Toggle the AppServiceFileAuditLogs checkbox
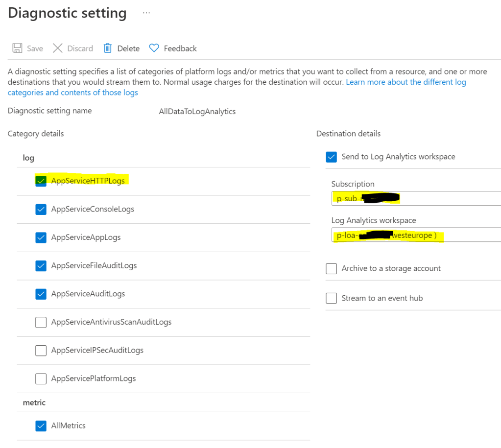 click(x=41, y=266)
